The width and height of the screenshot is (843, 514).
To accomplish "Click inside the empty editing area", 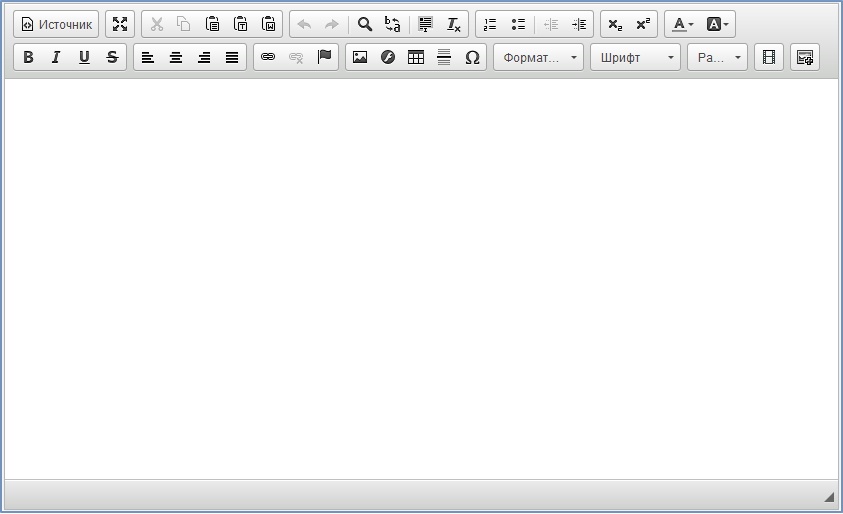I will (422, 279).
